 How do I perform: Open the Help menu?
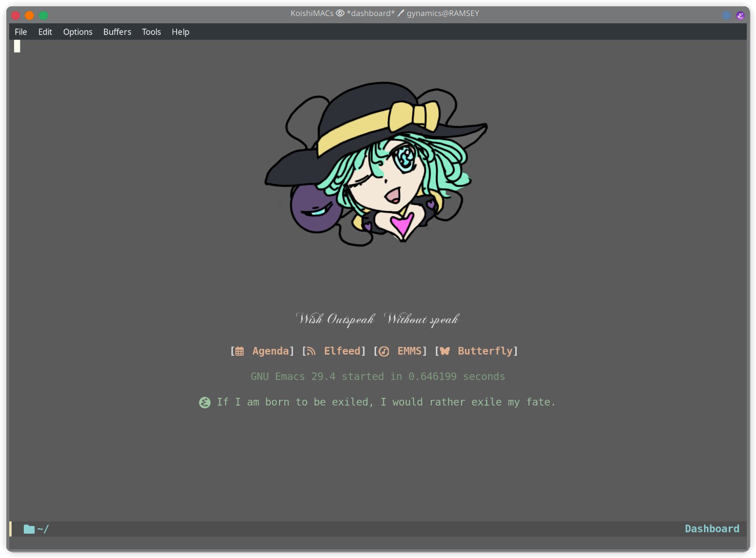(x=181, y=32)
